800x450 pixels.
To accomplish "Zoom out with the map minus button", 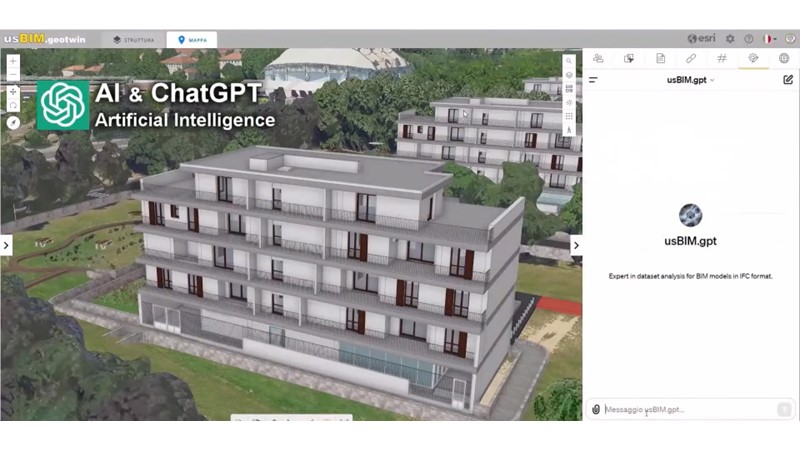I will (13, 75).
